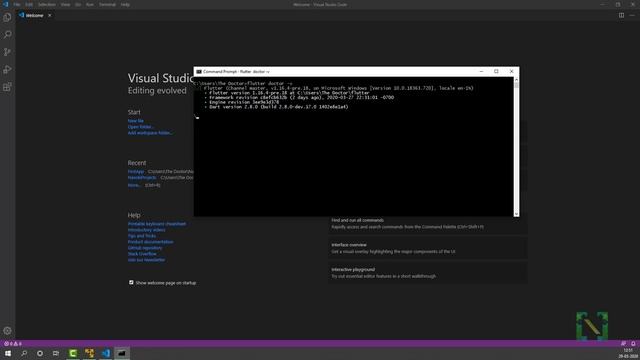Click Command Prompt scrollbar down arrow

pyautogui.click(x=516, y=213)
